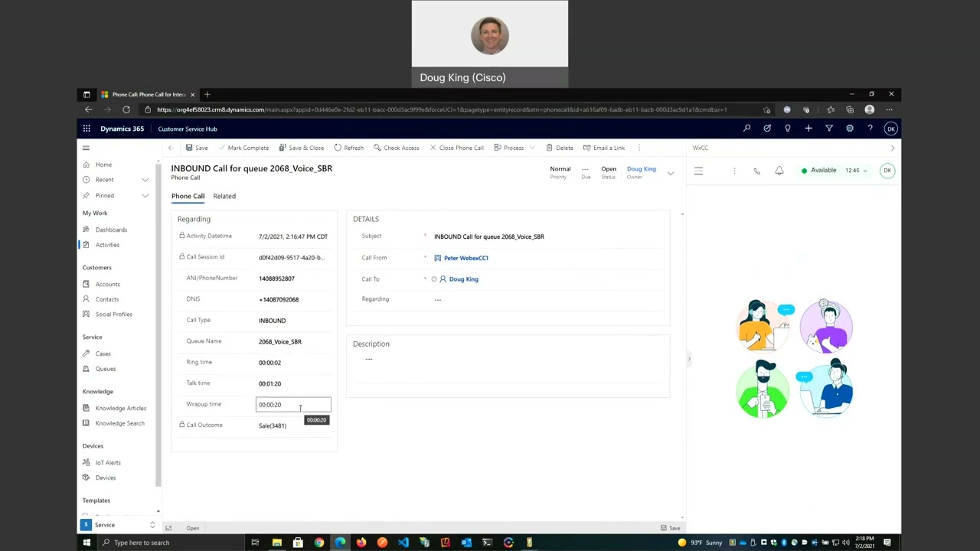Click the Save command in the toolbar
This screenshot has width=980, height=551.
coord(197,148)
